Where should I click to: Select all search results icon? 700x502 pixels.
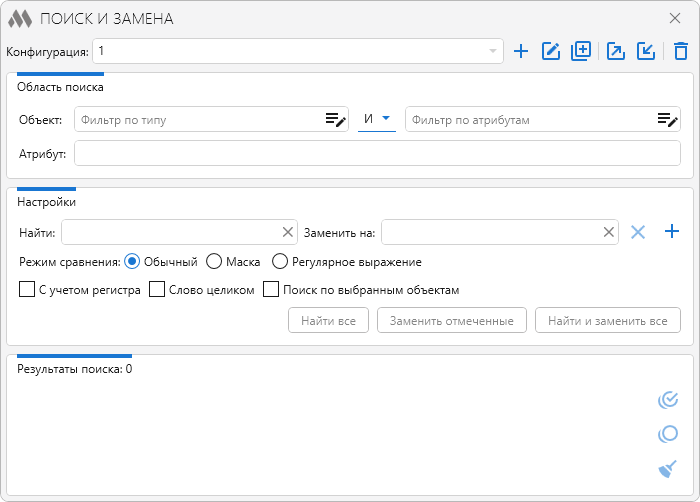coord(668,400)
